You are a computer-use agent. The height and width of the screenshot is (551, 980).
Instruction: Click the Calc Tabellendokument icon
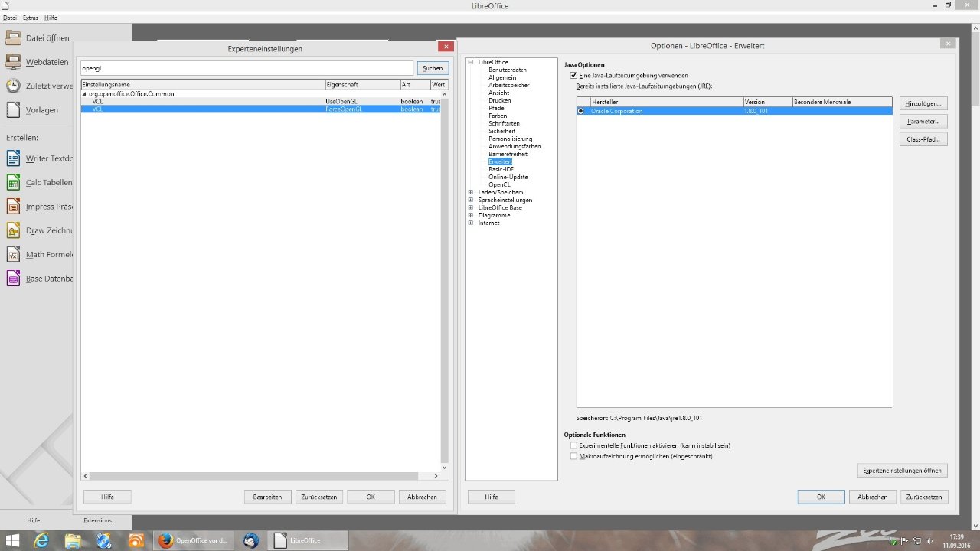[13, 182]
